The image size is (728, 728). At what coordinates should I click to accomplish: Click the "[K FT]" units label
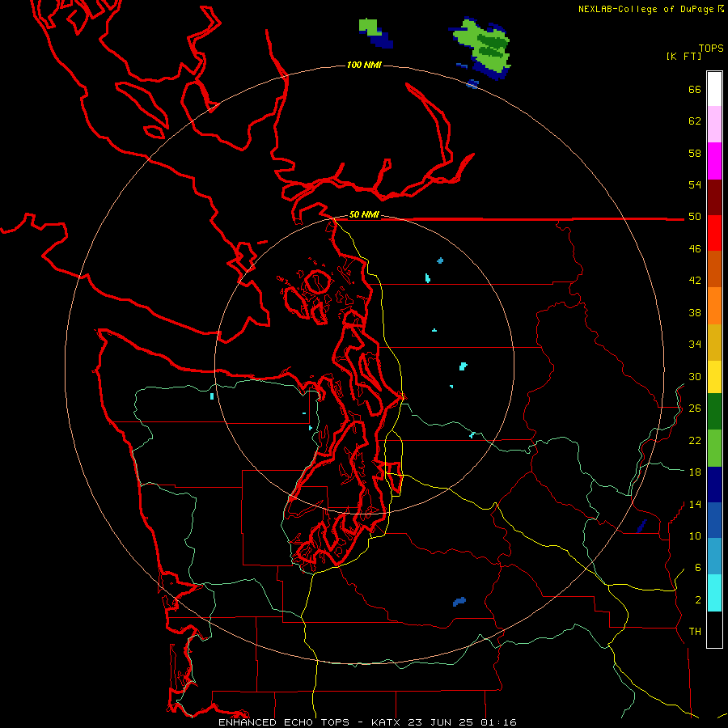(x=684, y=56)
